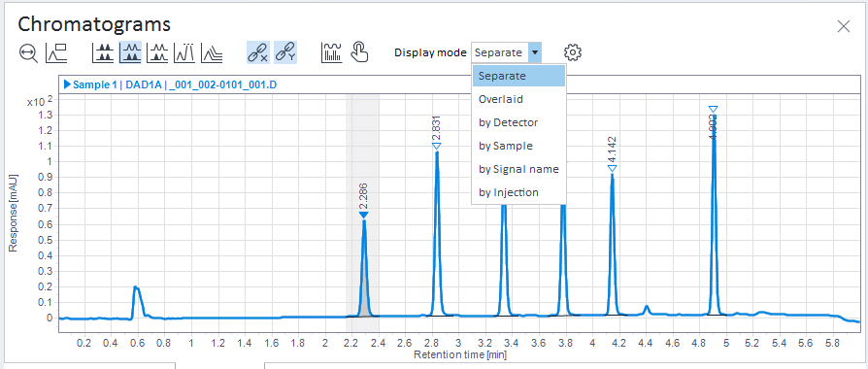
Task: Collapse the Display mode dropdown arrow
Action: (535, 53)
